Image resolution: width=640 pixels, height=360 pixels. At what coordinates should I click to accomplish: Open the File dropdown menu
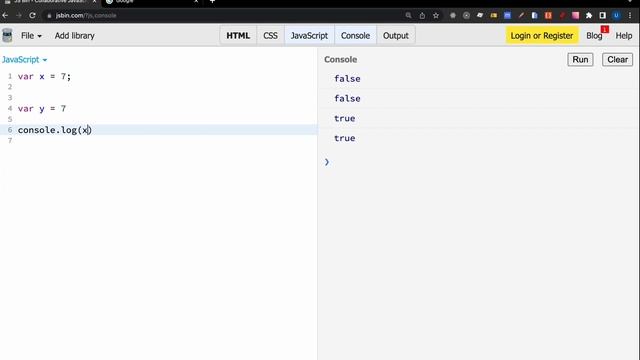pyautogui.click(x=31, y=36)
